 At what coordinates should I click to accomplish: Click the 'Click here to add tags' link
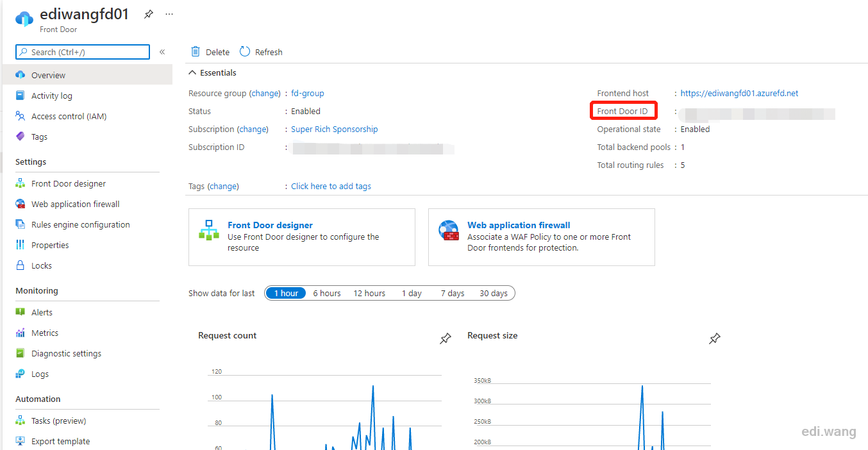331,187
